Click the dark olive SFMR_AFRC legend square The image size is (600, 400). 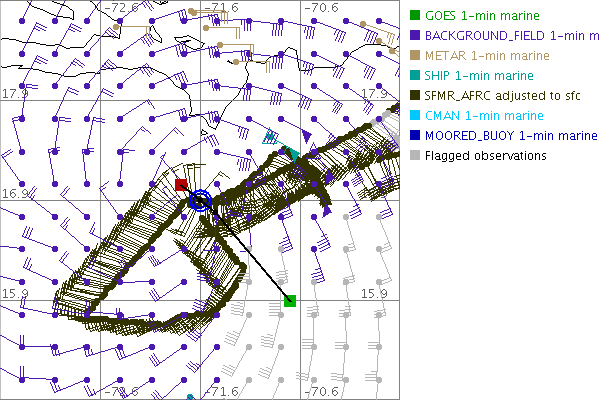(x=415, y=96)
